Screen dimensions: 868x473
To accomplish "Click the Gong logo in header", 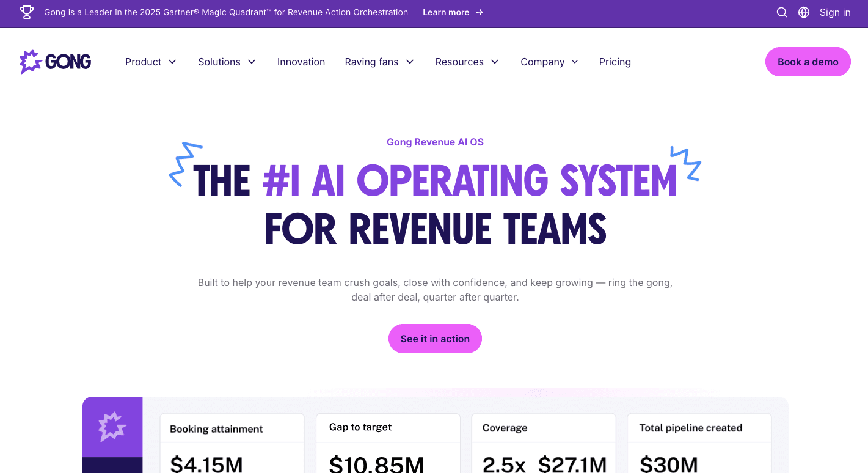I will point(56,62).
